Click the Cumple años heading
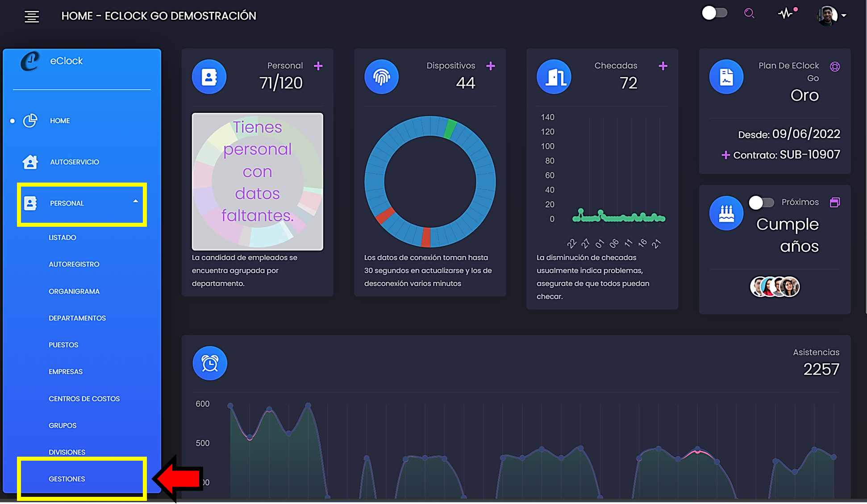This screenshot has width=867, height=504. click(x=788, y=235)
